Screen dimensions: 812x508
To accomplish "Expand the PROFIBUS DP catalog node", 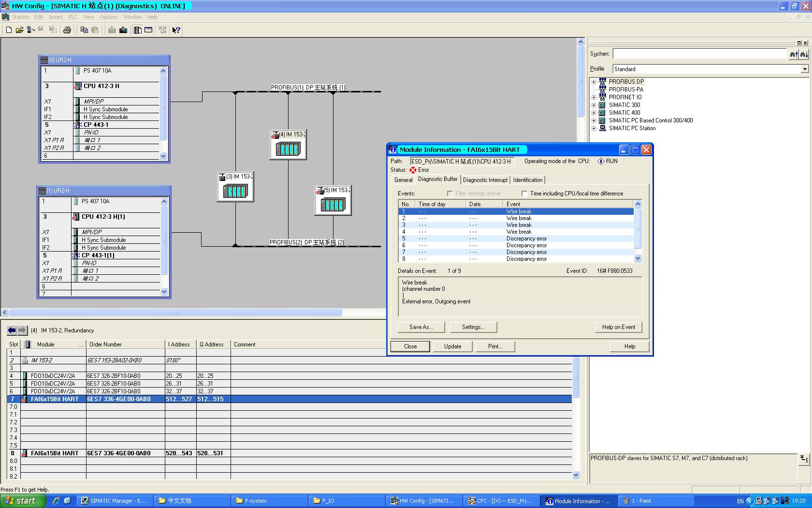I will [x=594, y=82].
